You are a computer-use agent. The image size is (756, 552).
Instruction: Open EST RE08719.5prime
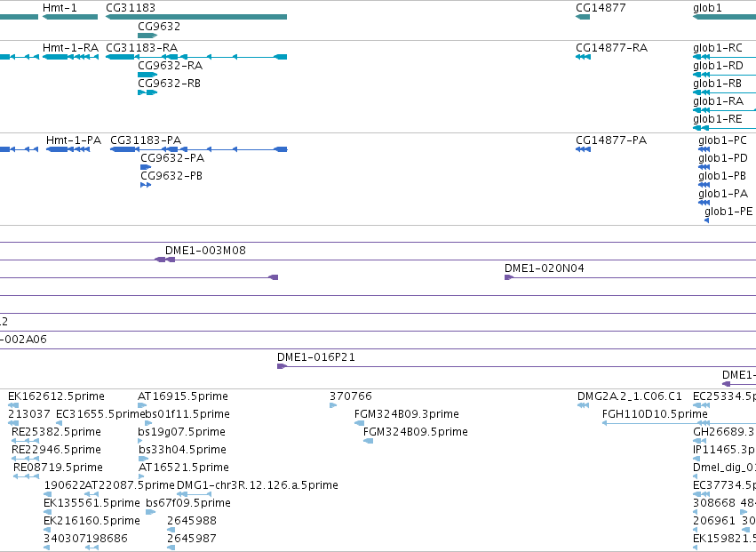tap(58, 468)
